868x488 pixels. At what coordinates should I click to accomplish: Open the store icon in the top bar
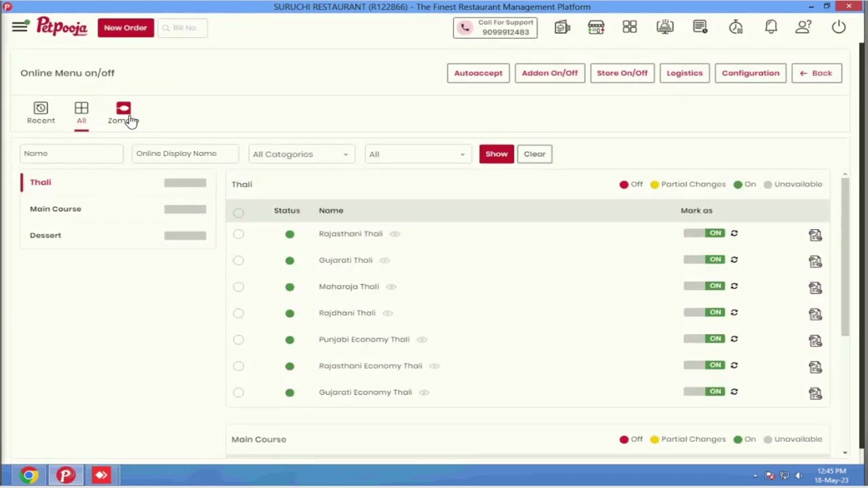pos(596,27)
